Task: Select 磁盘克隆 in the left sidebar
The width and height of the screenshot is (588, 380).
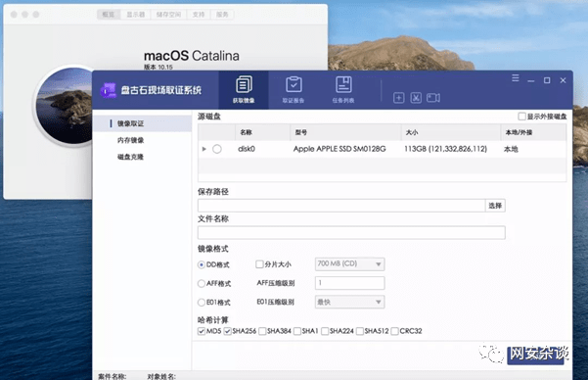Action: coord(130,157)
